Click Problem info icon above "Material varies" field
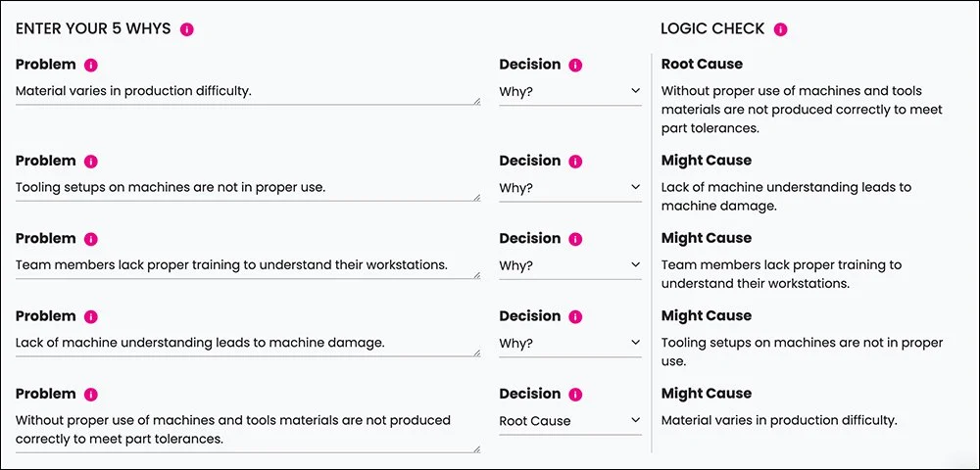Viewport: 980px width, 470px height. click(x=91, y=65)
